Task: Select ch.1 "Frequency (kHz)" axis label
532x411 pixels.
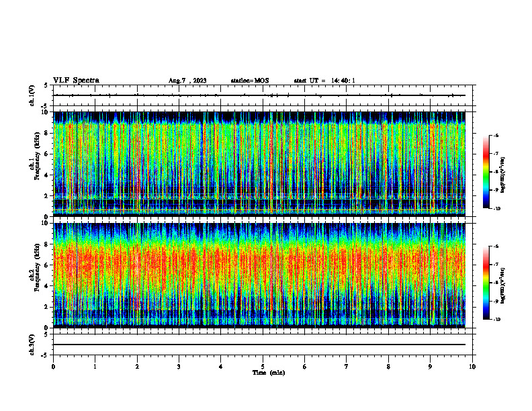Action: (x=37, y=156)
